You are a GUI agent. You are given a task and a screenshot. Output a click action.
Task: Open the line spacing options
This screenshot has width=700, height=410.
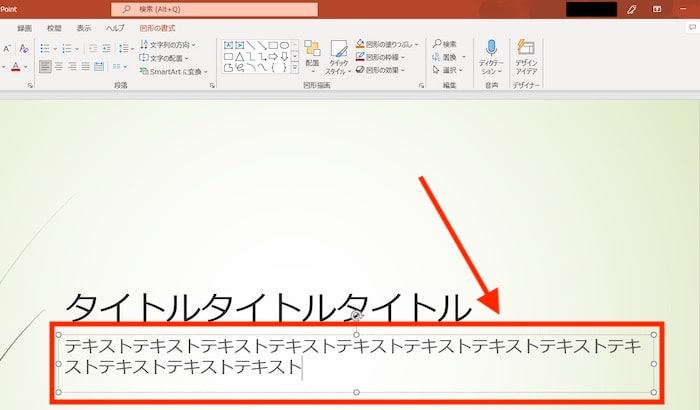[x=125, y=48]
